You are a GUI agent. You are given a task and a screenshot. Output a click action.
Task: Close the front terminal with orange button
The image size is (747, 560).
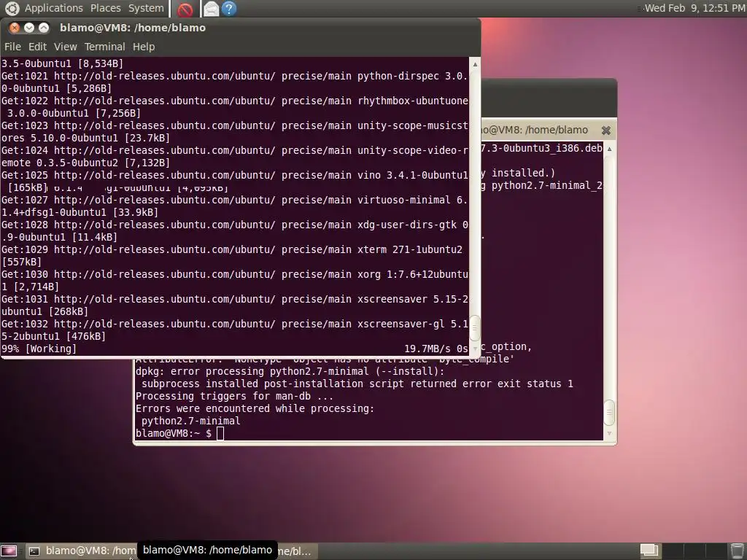pyautogui.click(x=15, y=28)
